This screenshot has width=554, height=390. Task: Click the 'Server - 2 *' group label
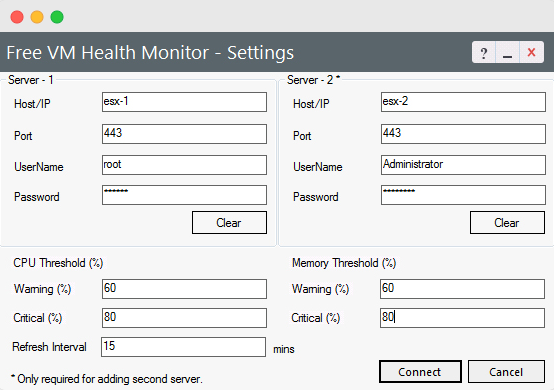(x=313, y=80)
